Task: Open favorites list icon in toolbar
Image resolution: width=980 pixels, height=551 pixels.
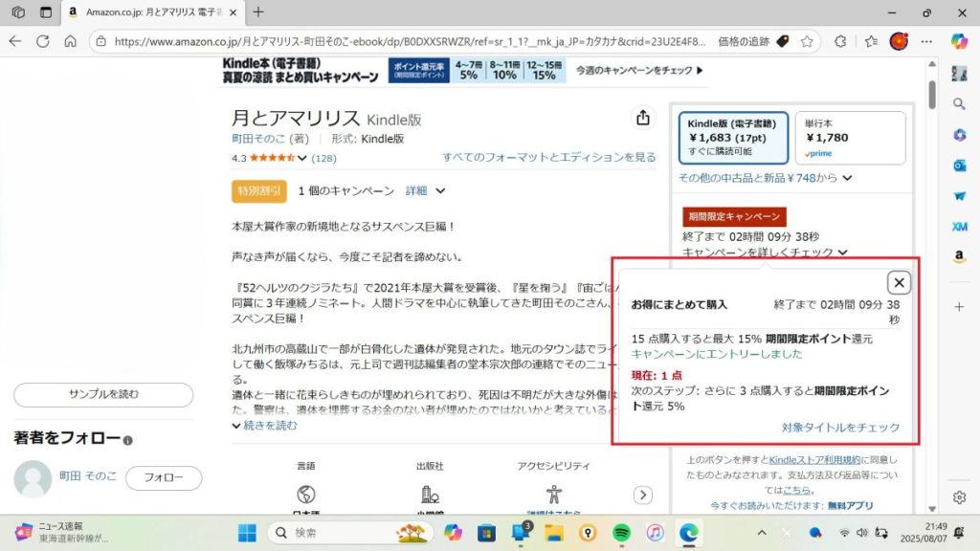Action: [871, 41]
